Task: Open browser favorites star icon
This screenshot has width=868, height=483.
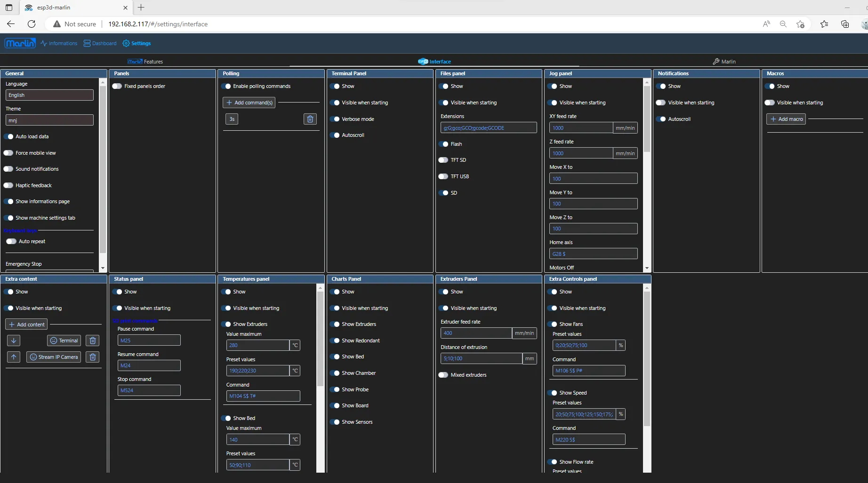Action: pyautogui.click(x=824, y=24)
